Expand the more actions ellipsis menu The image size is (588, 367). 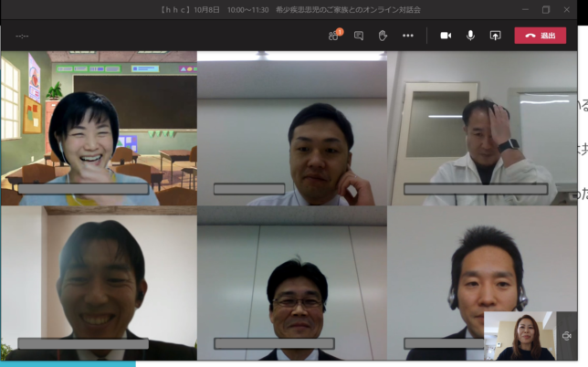[408, 36]
